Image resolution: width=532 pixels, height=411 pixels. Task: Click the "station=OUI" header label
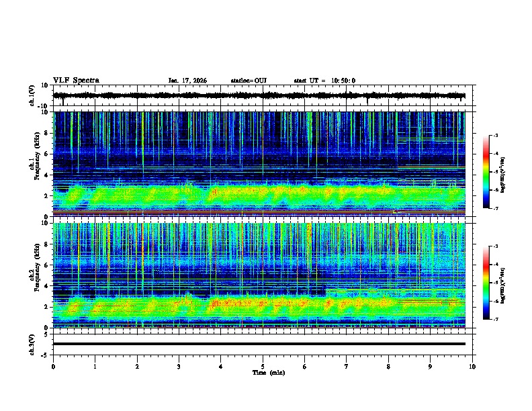coord(249,81)
